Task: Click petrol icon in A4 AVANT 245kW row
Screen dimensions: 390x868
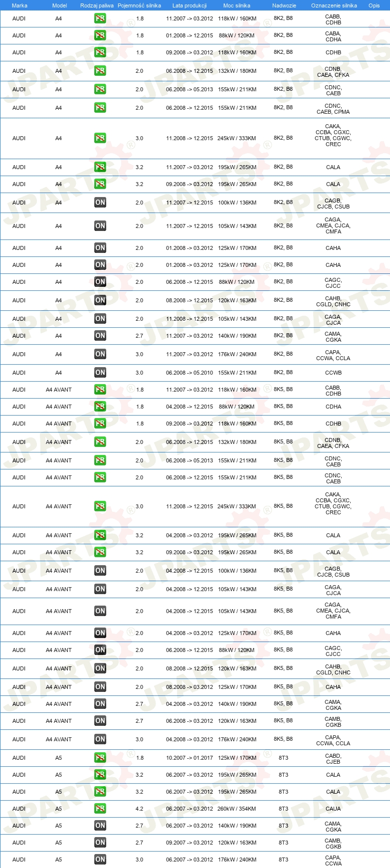Action: pos(100,506)
